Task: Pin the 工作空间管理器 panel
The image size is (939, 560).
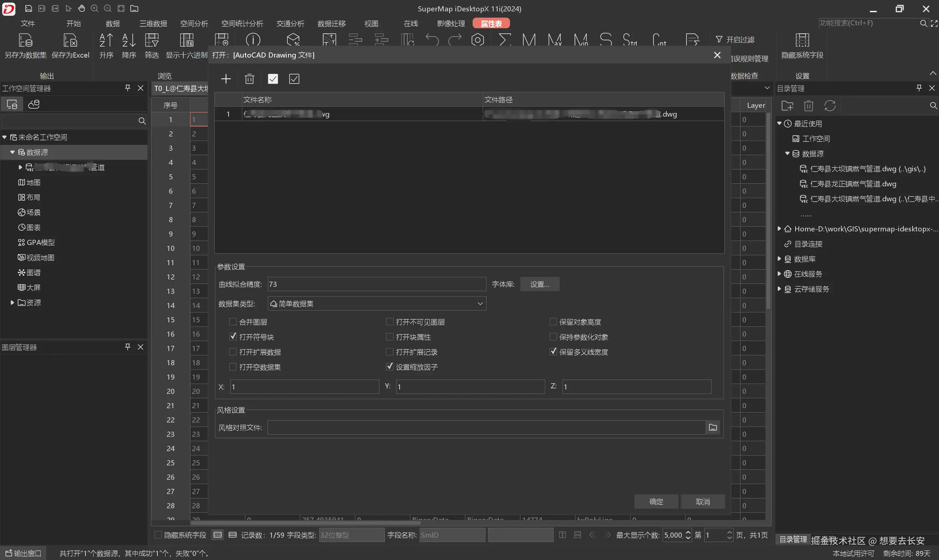Action: 128,88
